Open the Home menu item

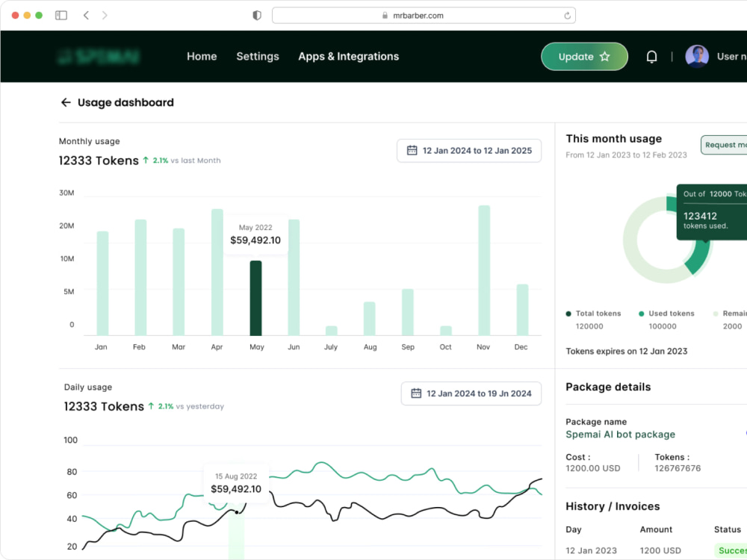coord(202,56)
